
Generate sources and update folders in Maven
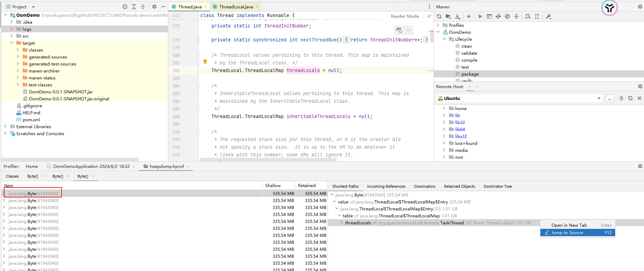(448, 16)
